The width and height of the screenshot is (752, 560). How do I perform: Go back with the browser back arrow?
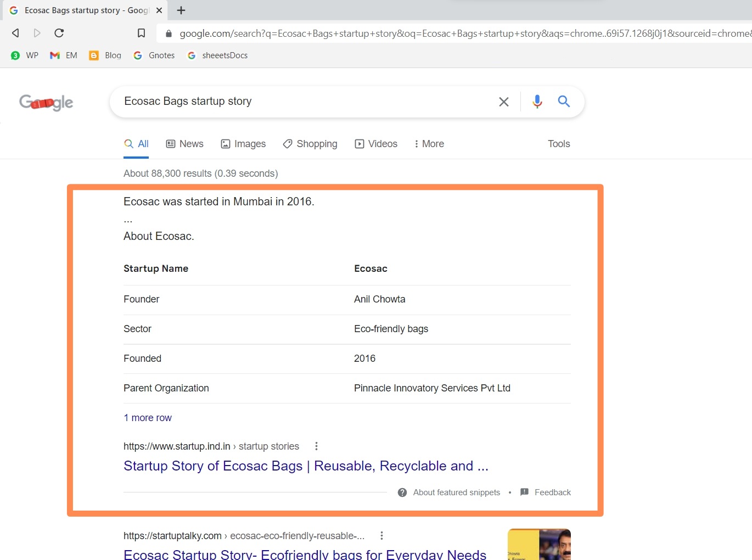[15, 33]
